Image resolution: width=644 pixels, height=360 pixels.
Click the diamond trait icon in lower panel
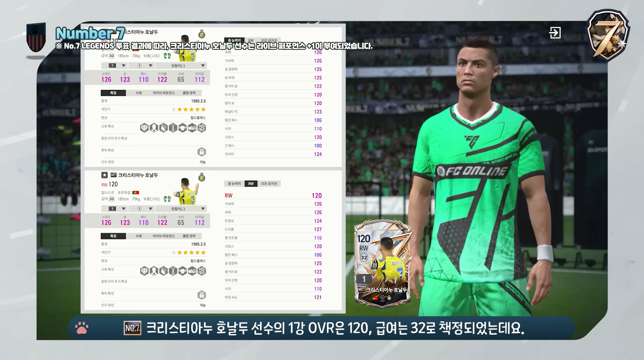point(144,271)
